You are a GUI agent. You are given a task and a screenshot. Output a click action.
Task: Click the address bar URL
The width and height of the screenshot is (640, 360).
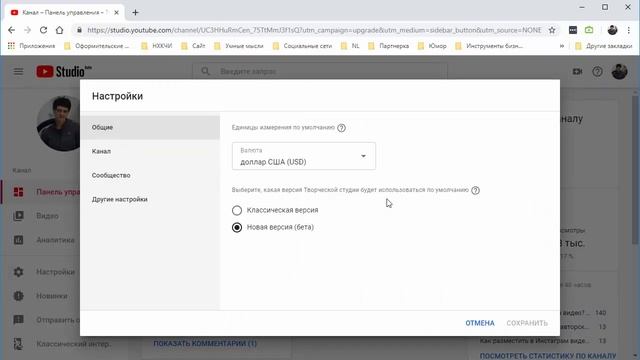pos(314,30)
